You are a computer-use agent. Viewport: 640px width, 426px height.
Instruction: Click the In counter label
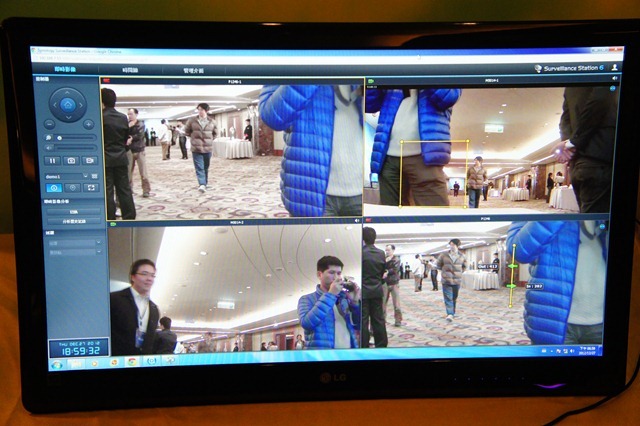click(535, 286)
